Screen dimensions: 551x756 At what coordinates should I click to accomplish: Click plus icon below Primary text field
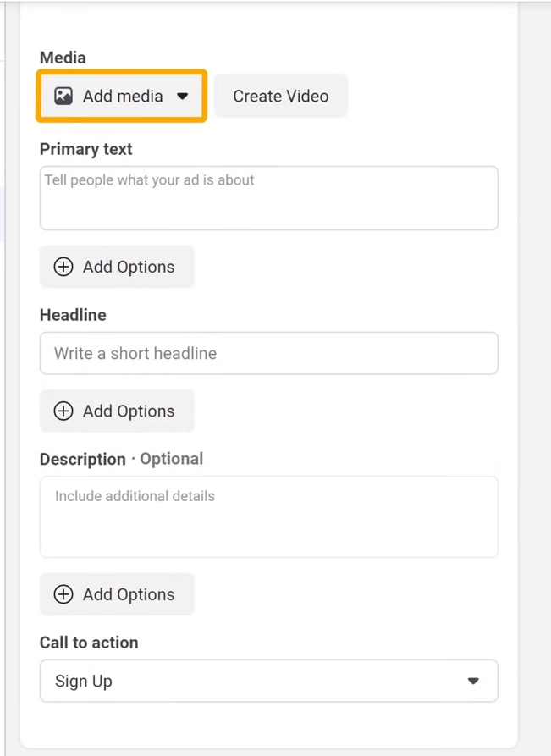click(x=63, y=267)
